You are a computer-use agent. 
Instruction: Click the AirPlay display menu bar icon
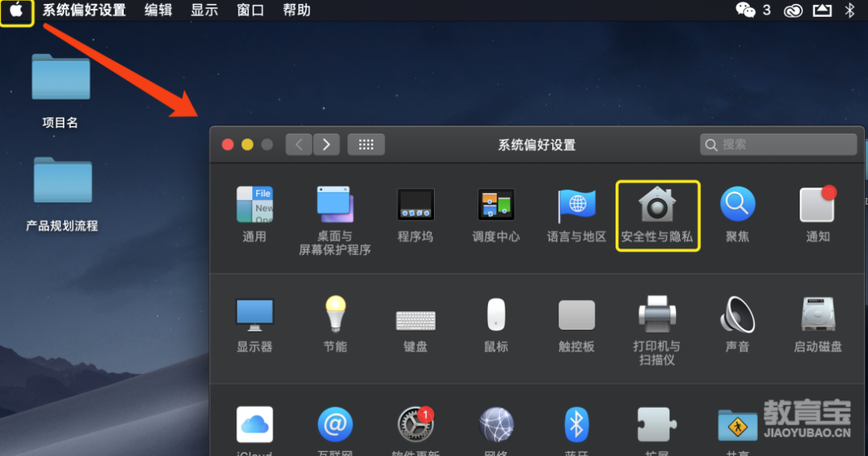click(822, 10)
